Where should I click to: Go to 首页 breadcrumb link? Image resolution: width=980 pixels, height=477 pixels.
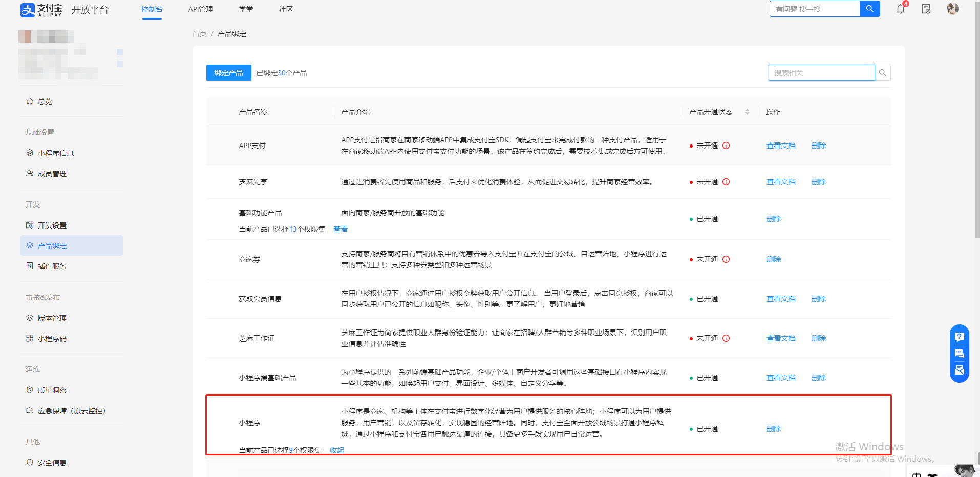point(199,34)
